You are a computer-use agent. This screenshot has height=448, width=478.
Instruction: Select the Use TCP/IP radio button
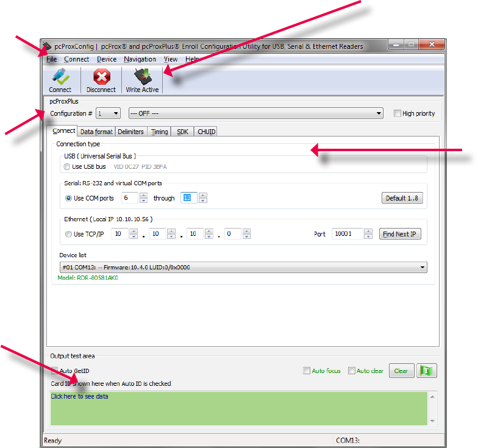(68, 234)
